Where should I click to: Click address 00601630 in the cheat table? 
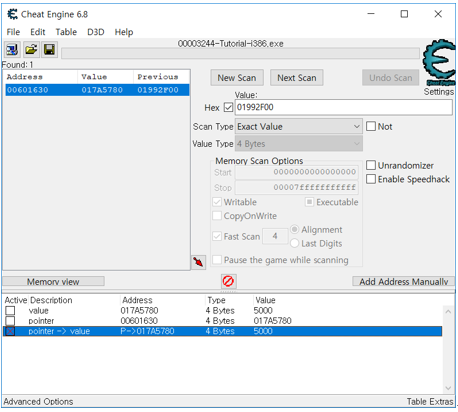139,321
